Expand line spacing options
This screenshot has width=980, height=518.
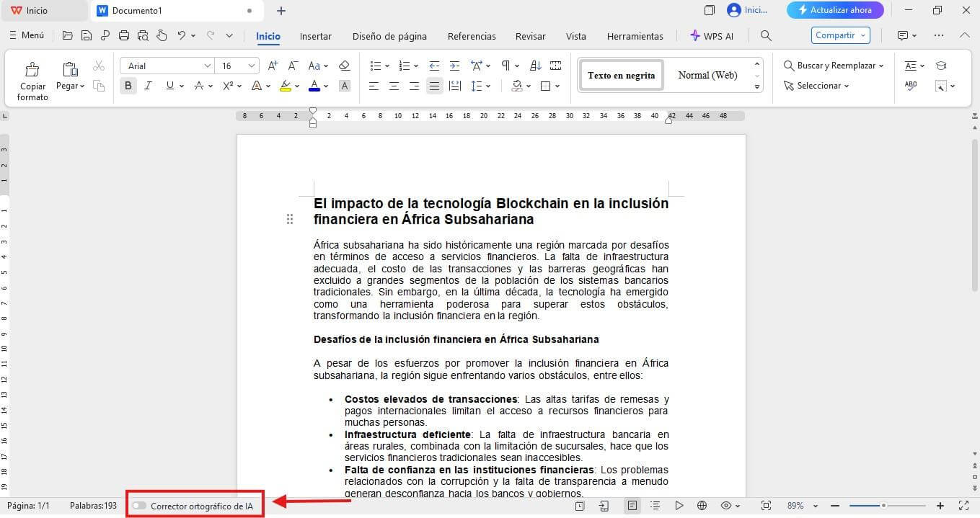(x=488, y=86)
